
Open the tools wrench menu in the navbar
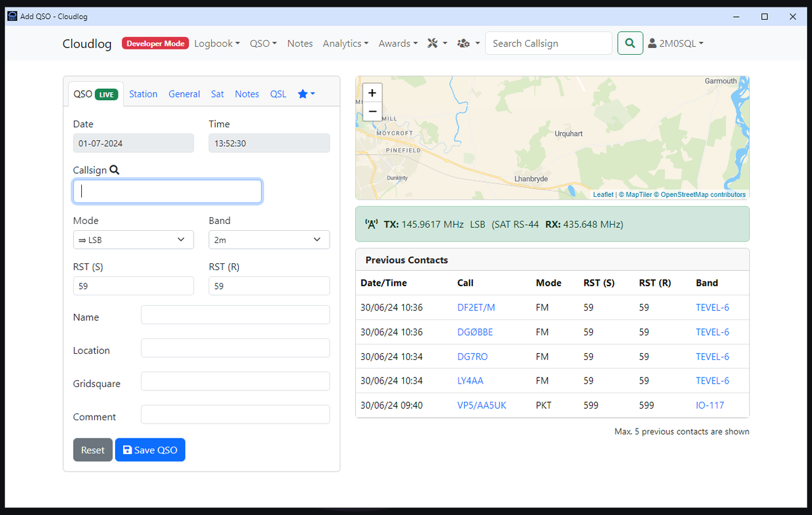(x=436, y=43)
